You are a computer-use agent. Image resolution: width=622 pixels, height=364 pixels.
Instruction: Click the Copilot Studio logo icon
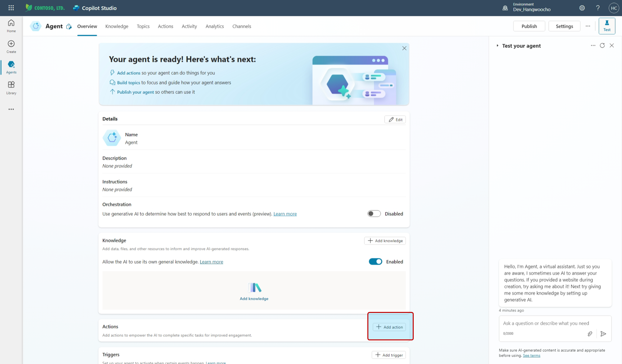pos(76,8)
